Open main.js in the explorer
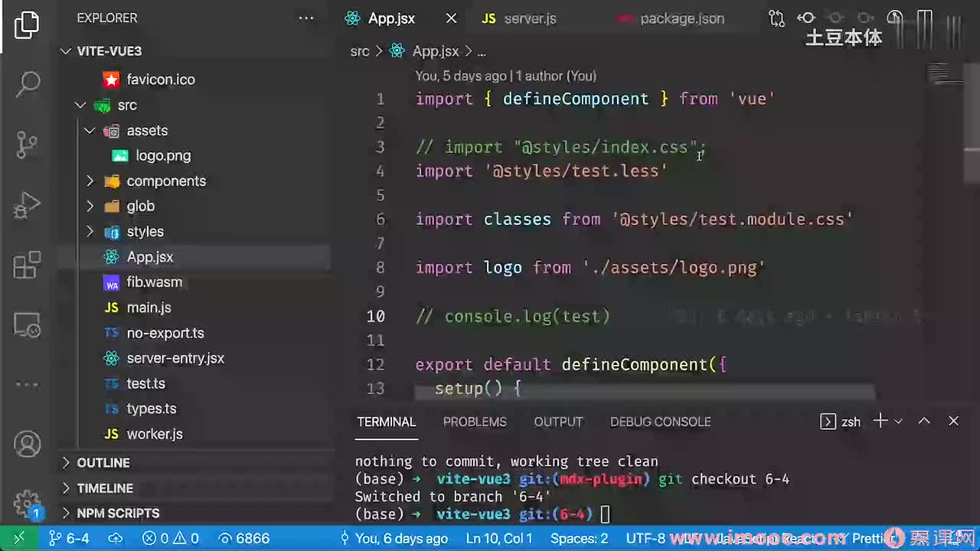 pos(149,308)
